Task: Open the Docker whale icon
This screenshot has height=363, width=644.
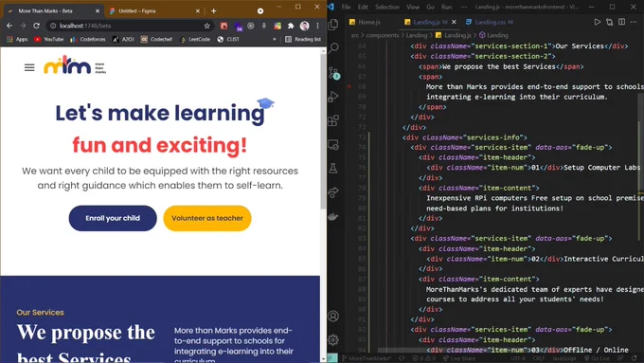Action: (333, 216)
